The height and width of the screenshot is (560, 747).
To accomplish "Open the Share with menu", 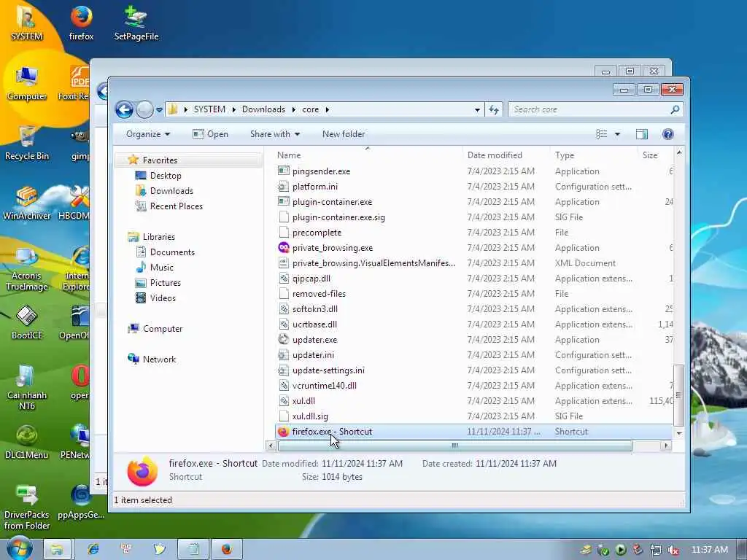I will pos(275,134).
